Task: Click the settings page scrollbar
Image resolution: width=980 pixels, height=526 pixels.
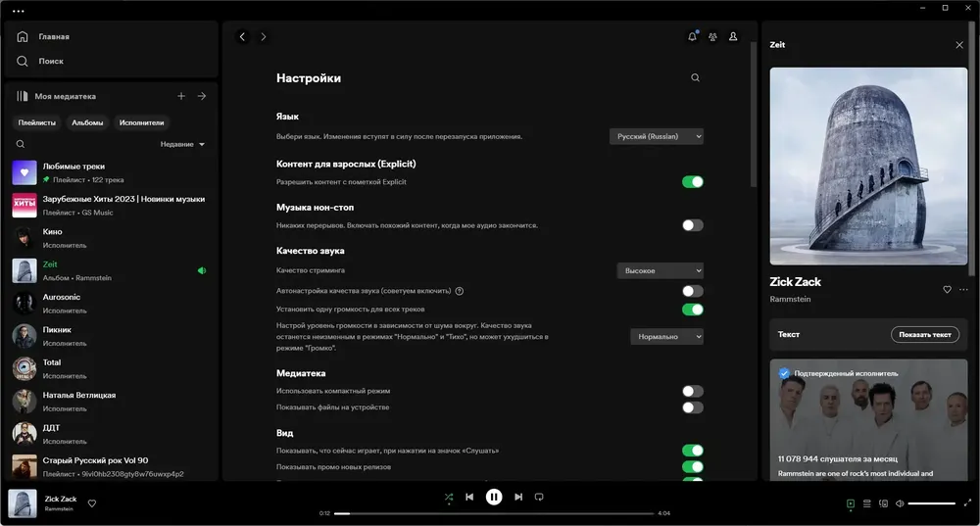Action: pyautogui.click(x=754, y=115)
